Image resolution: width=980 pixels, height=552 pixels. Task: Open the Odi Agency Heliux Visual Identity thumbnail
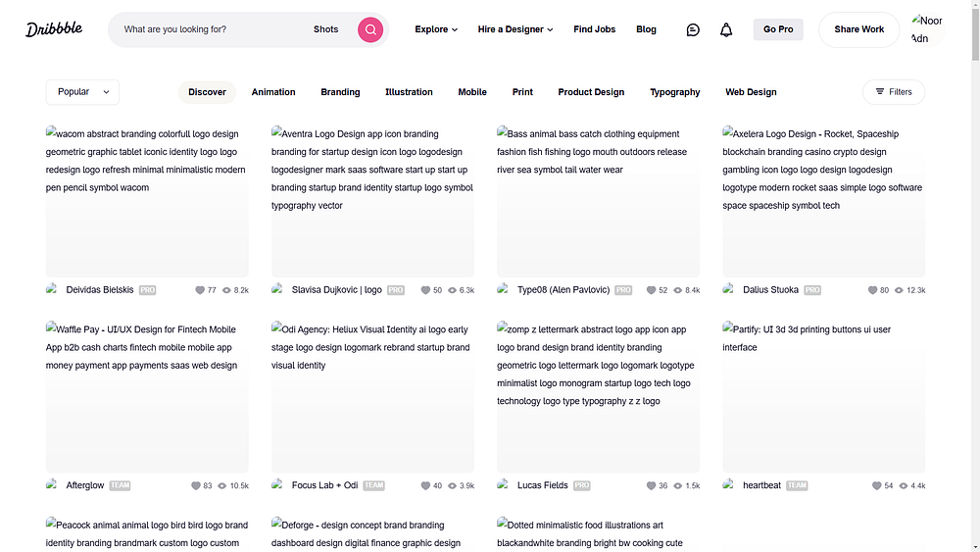click(x=372, y=397)
